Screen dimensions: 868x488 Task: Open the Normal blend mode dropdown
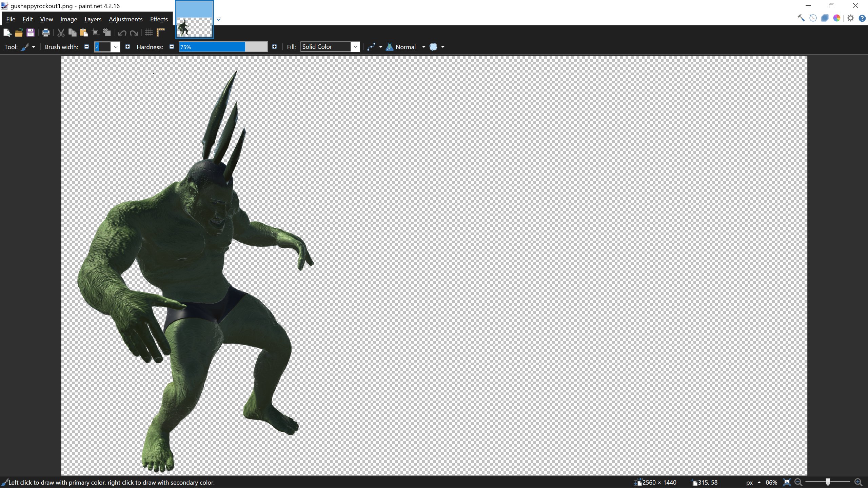406,47
